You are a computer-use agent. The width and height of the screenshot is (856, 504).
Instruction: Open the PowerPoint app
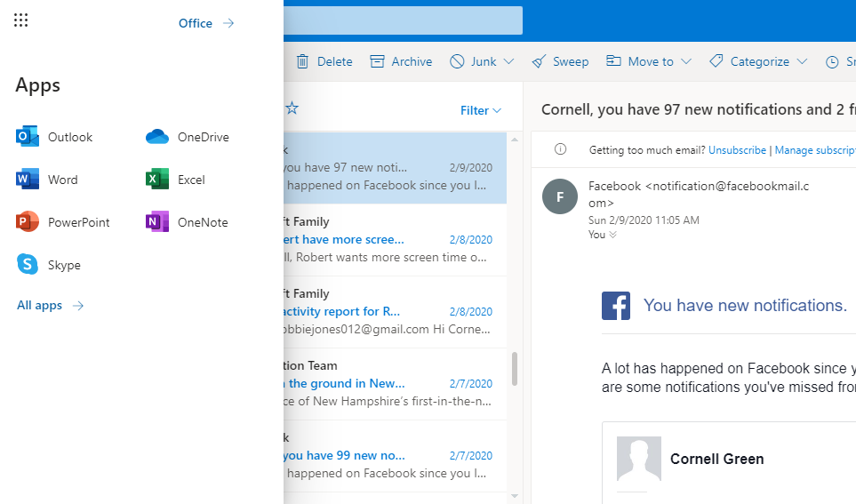coord(63,221)
